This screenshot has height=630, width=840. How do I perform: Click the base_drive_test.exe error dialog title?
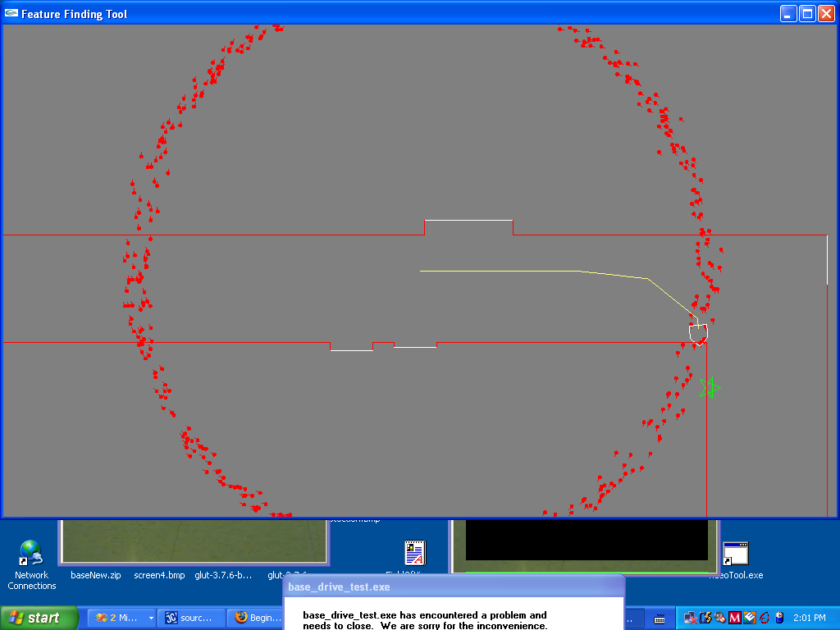tap(339, 587)
